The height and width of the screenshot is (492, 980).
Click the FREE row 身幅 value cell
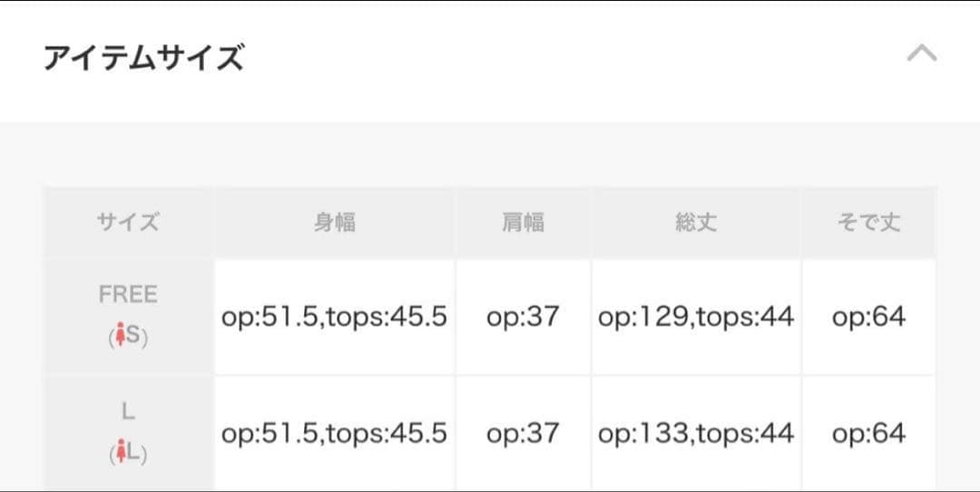(x=334, y=317)
